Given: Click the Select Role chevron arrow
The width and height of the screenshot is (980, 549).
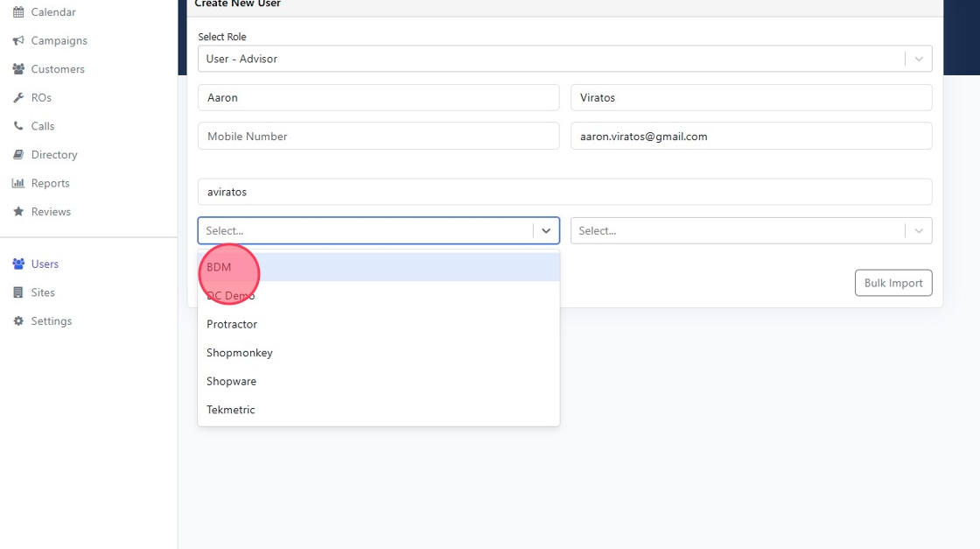Looking at the screenshot, I should [x=918, y=59].
